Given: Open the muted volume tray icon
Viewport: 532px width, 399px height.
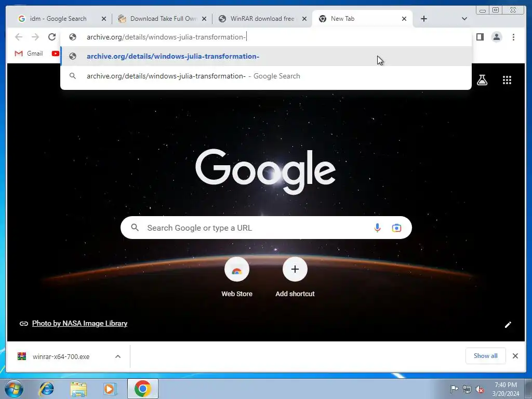Looking at the screenshot, I should coord(480,389).
